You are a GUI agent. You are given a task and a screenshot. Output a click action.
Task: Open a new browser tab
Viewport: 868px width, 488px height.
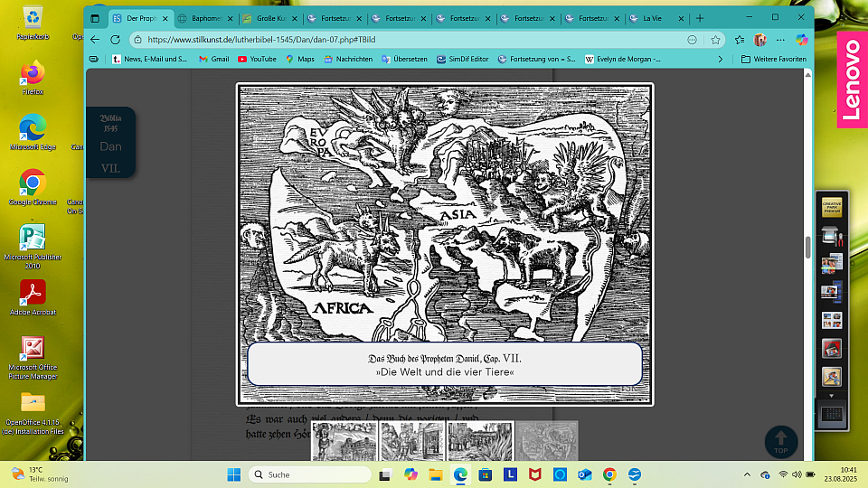700,18
